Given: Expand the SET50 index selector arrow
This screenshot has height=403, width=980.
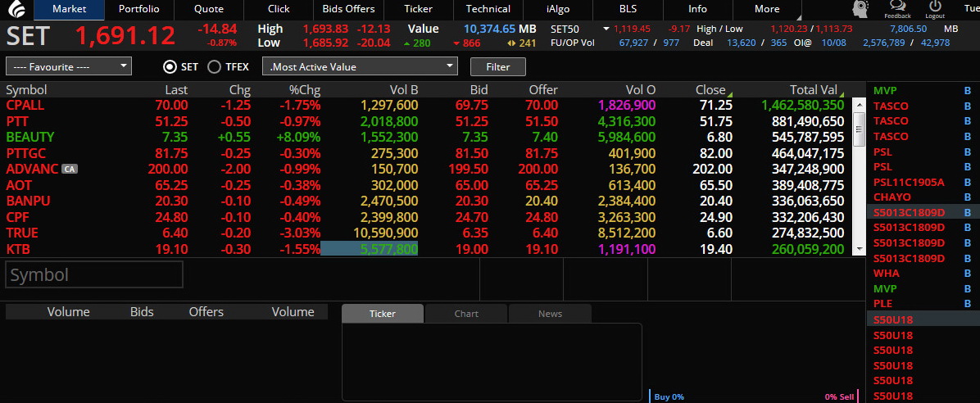Looking at the screenshot, I should (x=606, y=29).
